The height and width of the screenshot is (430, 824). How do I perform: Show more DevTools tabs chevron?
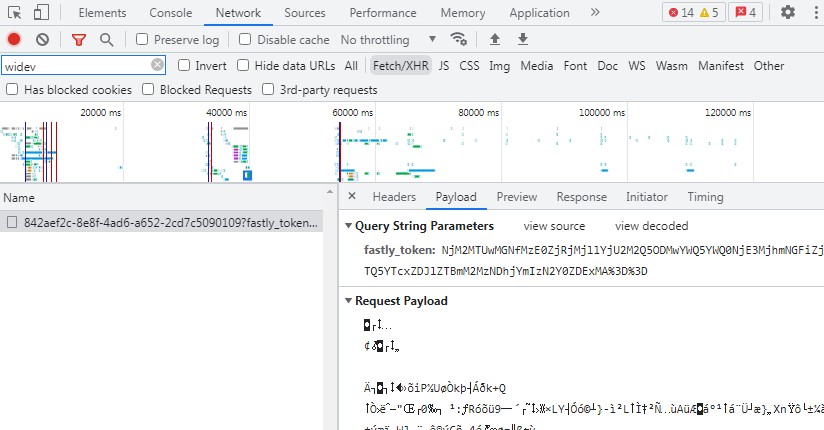pyautogui.click(x=595, y=13)
